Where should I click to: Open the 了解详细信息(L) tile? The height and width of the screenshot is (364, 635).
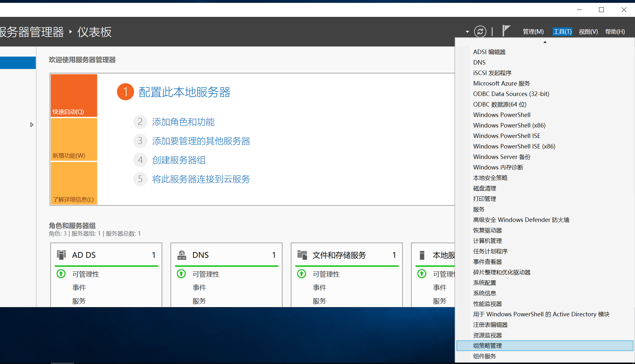pyautogui.click(x=74, y=183)
